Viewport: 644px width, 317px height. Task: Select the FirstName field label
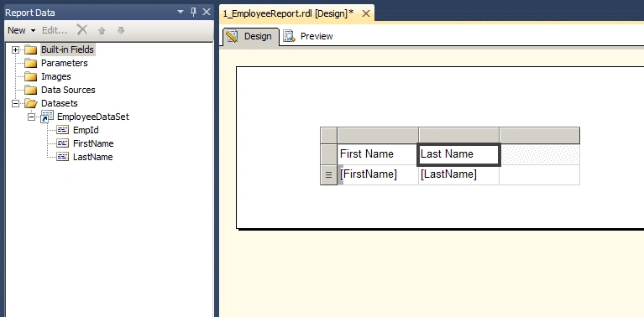[x=93, y=143]
